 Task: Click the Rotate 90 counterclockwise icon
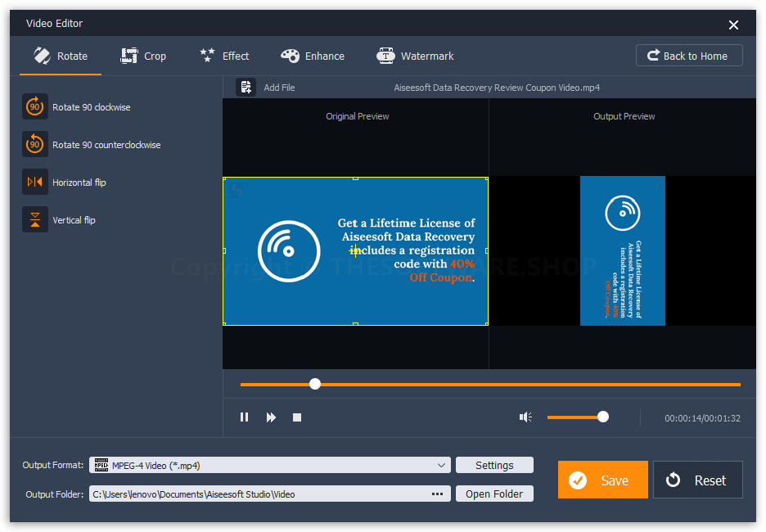click(x=34, y=144)
